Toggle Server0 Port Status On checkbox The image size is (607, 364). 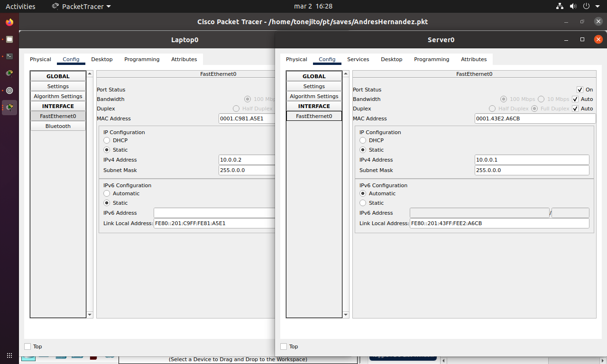(579, 90)
